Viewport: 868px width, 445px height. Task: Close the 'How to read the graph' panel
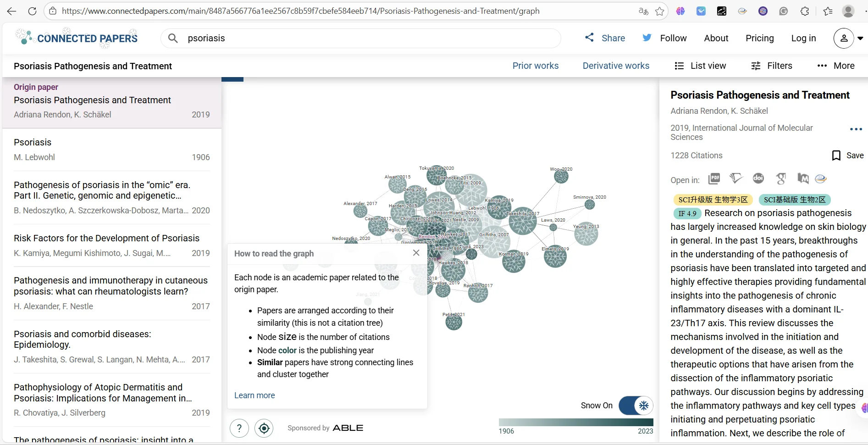coord(416,253)
